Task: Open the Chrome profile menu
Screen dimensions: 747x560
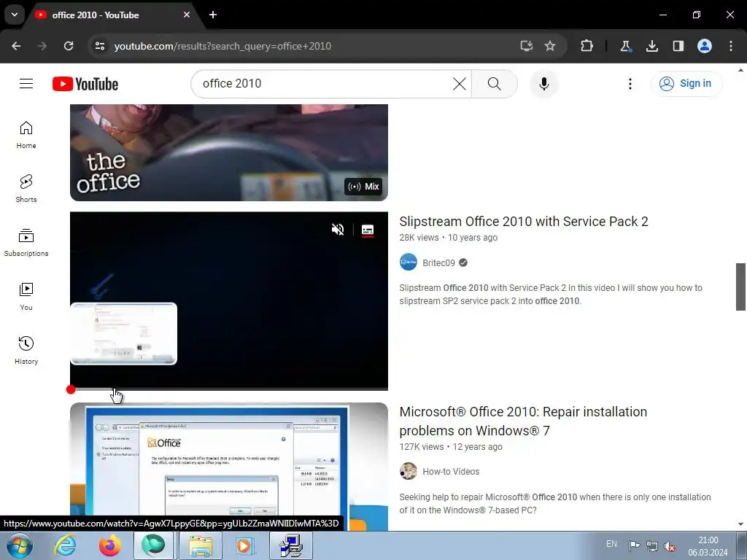Action: tap(705, 46)
